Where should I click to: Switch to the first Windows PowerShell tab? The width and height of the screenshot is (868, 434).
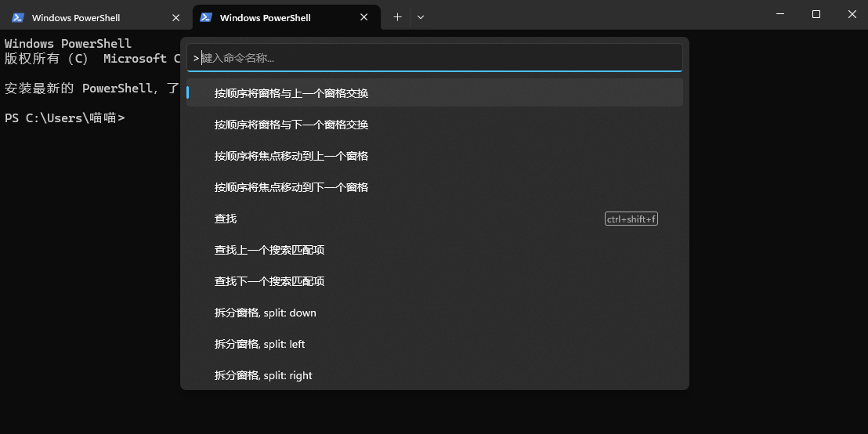coord(96,18)
